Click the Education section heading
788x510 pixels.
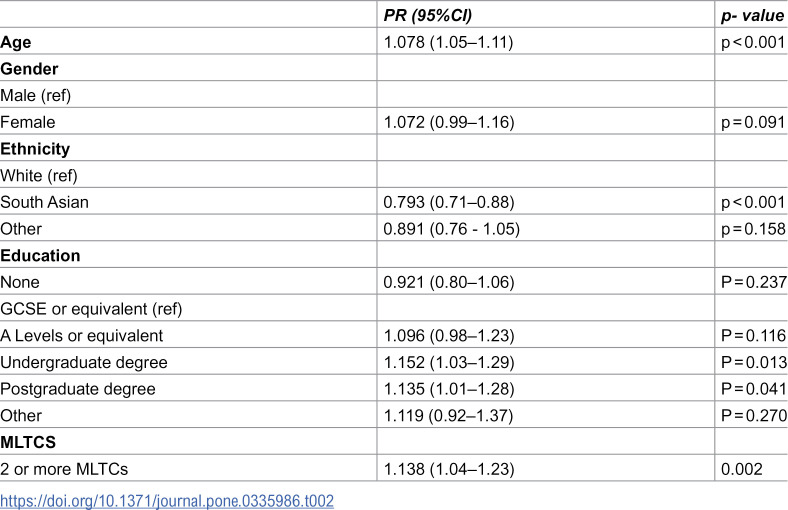[x=40, y=255]
